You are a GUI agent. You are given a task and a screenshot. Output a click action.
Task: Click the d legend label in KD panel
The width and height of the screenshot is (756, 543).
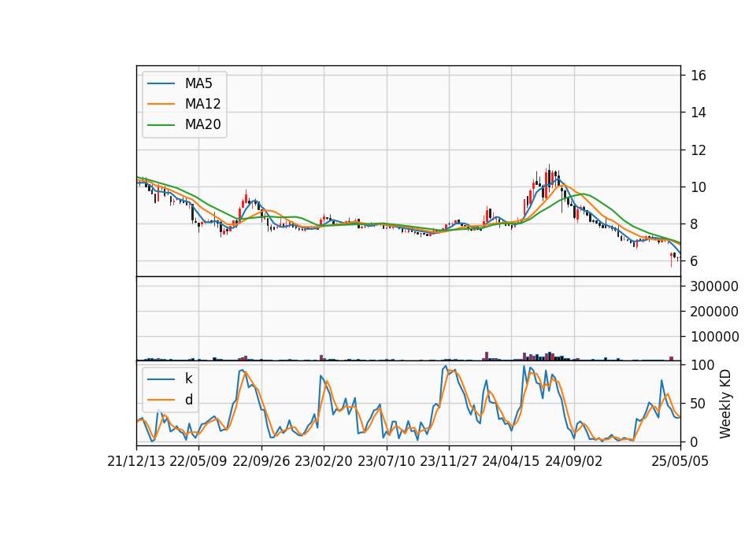[x=188, y=400]
